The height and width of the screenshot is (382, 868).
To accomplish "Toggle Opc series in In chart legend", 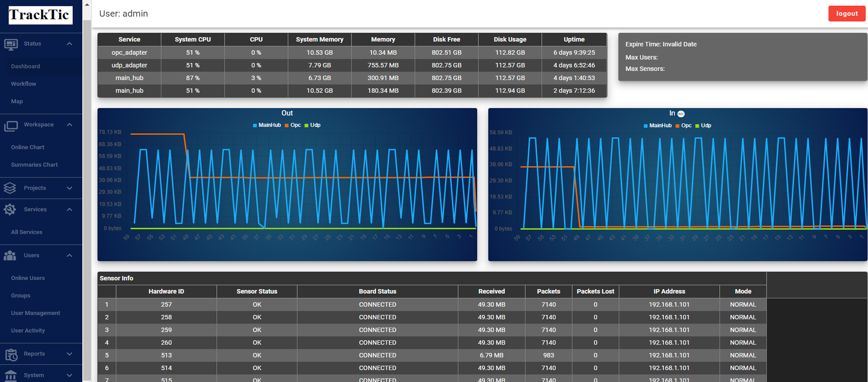I will tap(684, 125).
